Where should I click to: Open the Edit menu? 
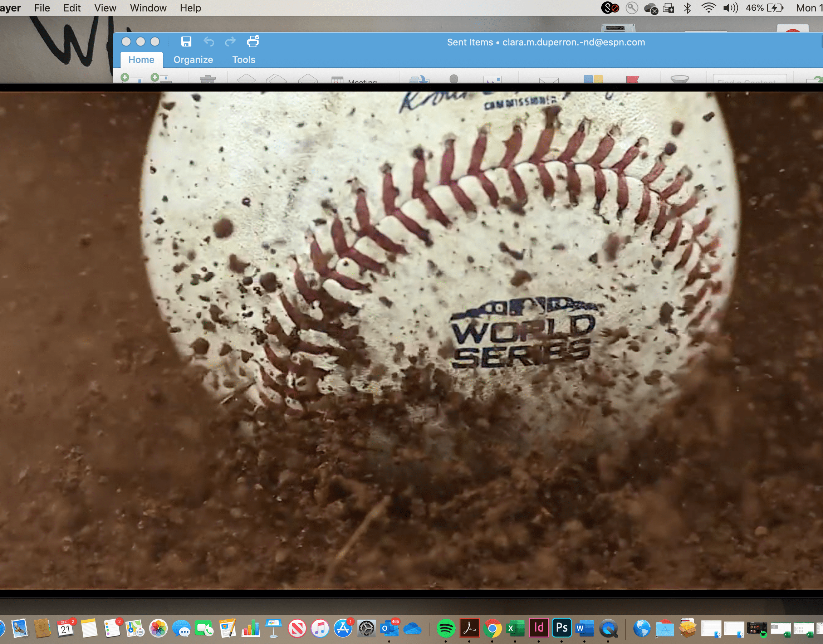[x=72, y=8]
